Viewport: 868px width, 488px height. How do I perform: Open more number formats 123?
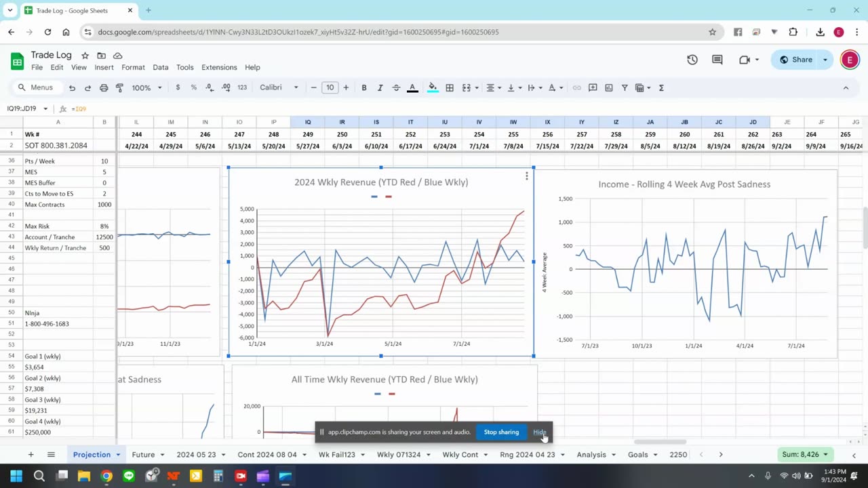tap(242, 87)
